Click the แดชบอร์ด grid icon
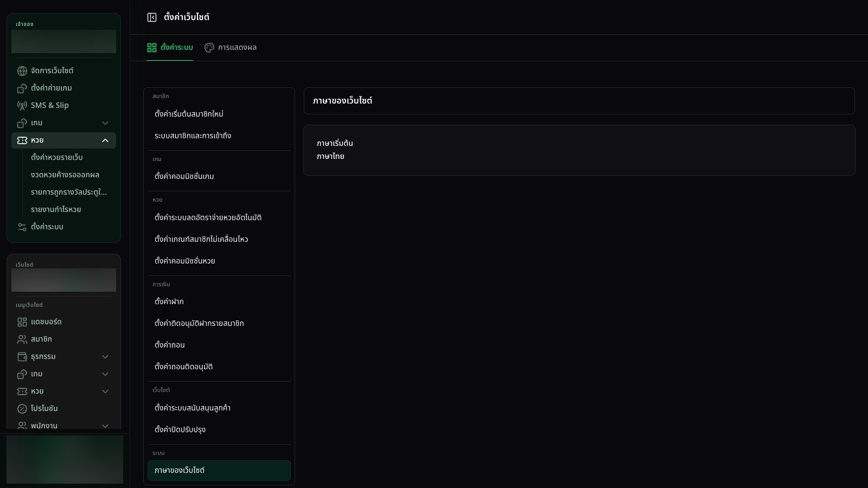 click(x=22, y=322)
